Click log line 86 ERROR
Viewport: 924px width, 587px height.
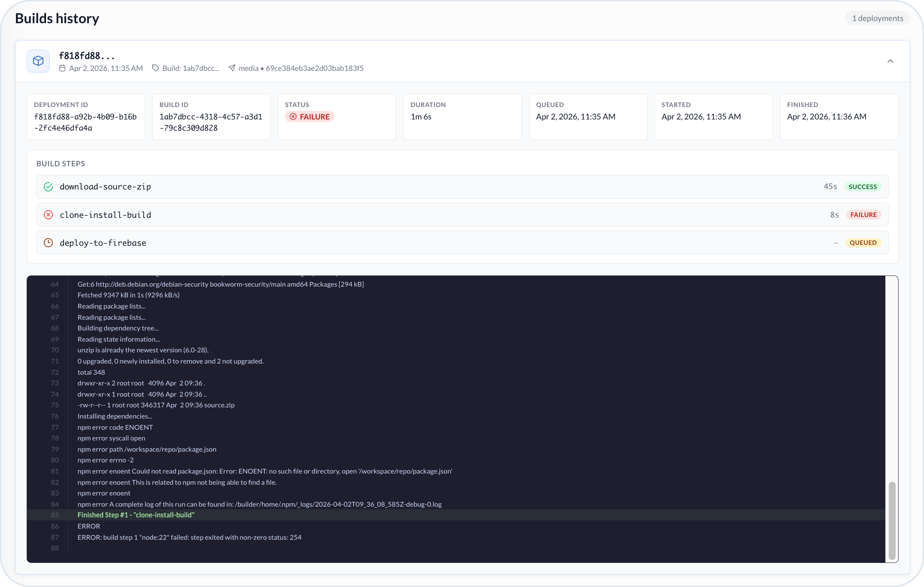[x=89, y=526]
